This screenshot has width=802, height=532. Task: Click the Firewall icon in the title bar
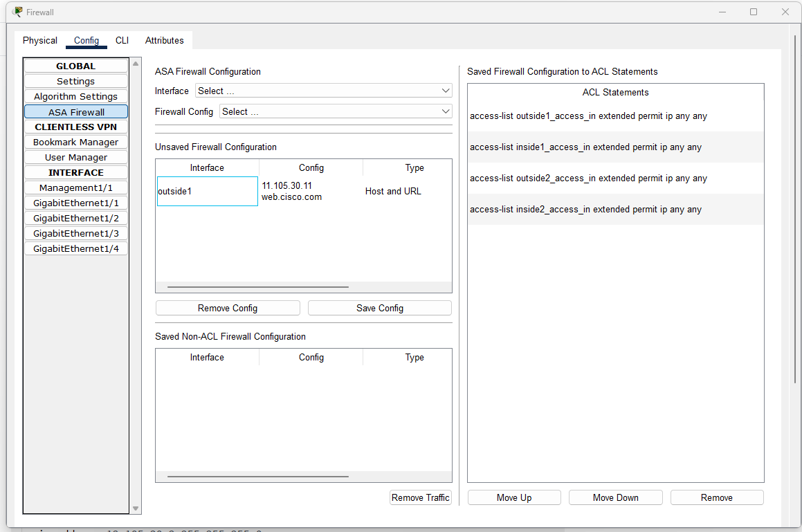pos(19,12)
